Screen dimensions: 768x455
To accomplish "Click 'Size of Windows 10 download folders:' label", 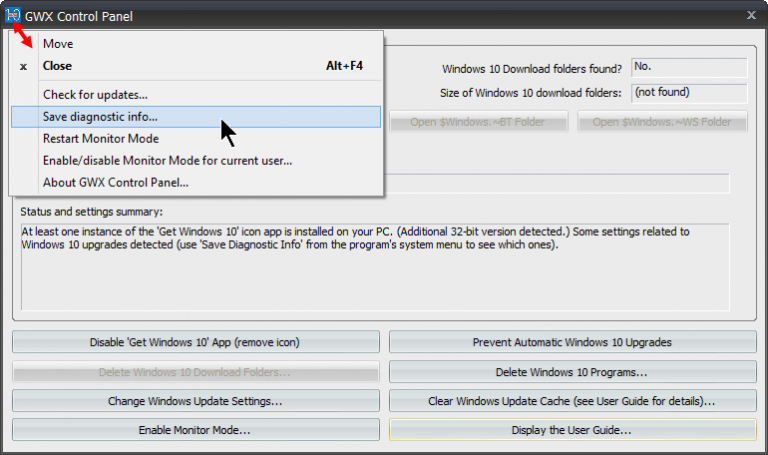I will point(530,93).
